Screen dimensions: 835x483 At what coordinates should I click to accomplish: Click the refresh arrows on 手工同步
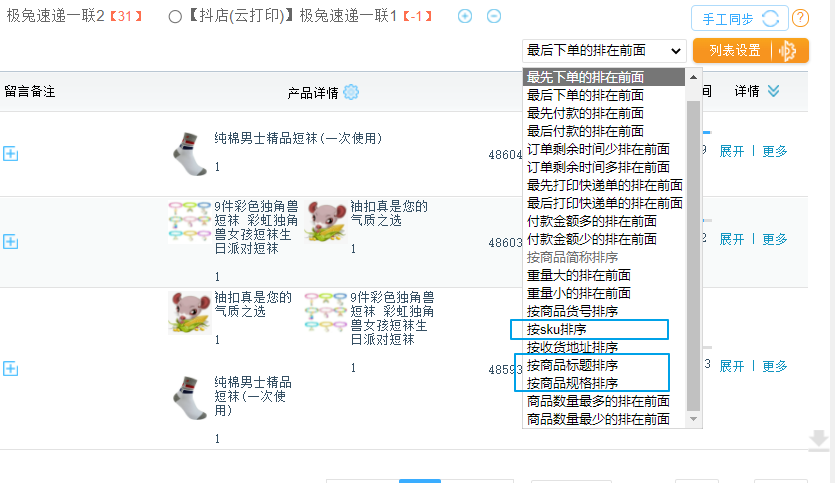point(771,19)
